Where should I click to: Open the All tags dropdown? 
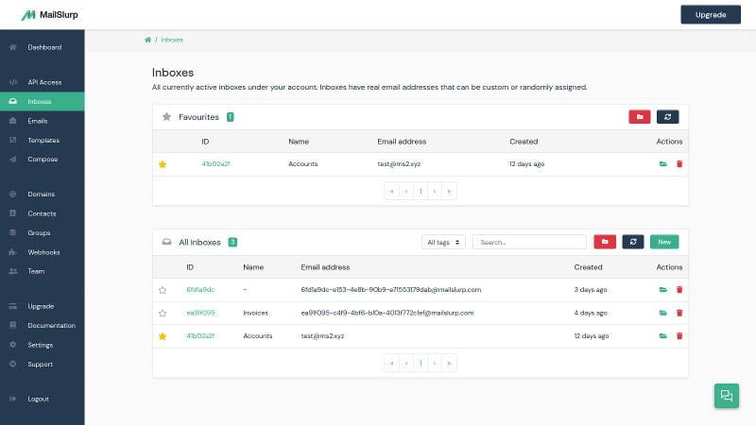443,242
